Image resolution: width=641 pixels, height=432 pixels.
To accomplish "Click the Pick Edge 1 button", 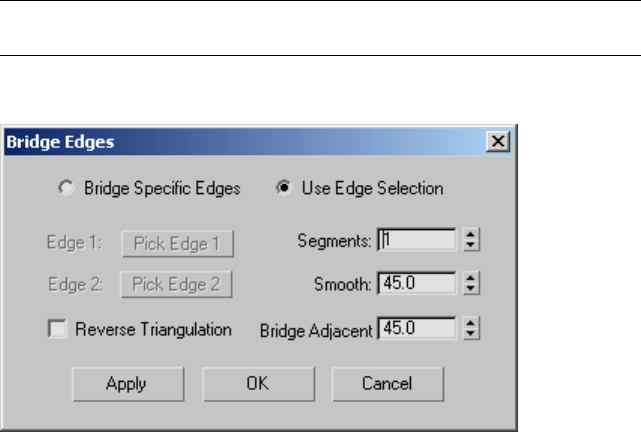I will coord(177,242).
